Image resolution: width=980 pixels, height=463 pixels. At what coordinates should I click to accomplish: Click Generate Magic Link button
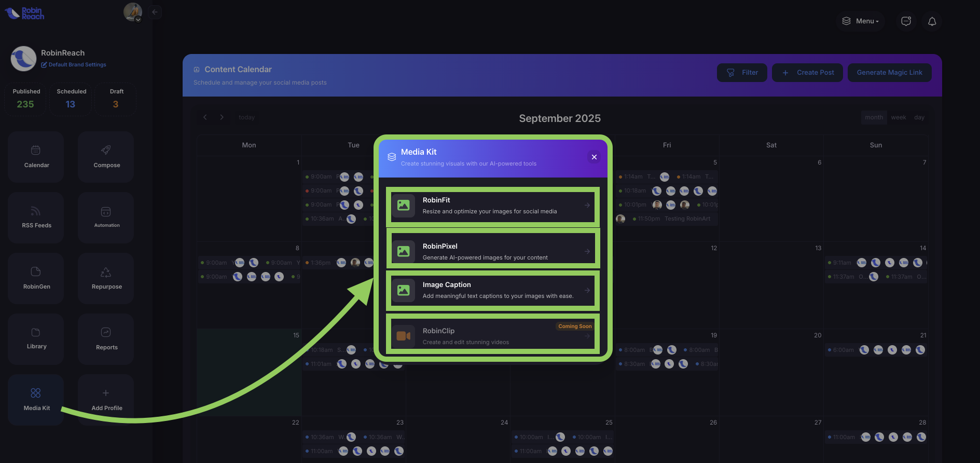[x=889, y=73]
